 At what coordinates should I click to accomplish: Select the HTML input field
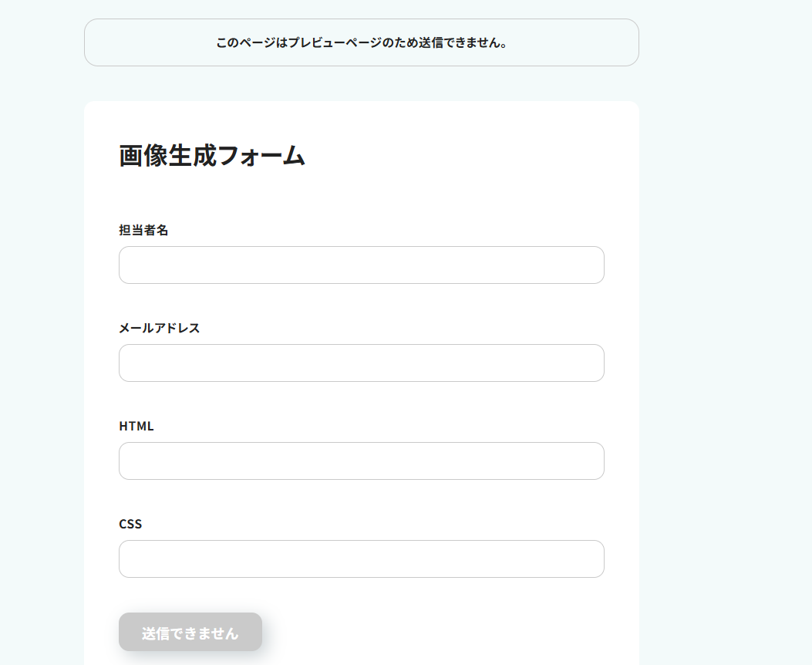(361, 461)
